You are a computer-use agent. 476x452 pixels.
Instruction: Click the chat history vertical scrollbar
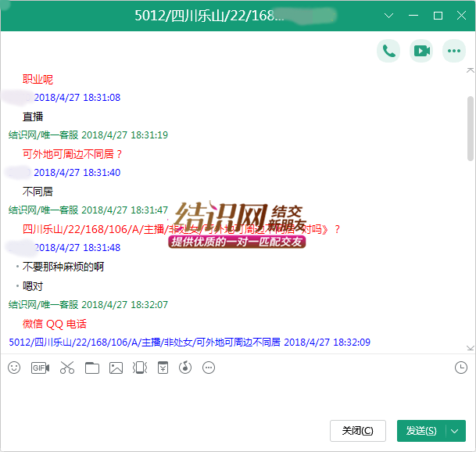tap(470, 125)
